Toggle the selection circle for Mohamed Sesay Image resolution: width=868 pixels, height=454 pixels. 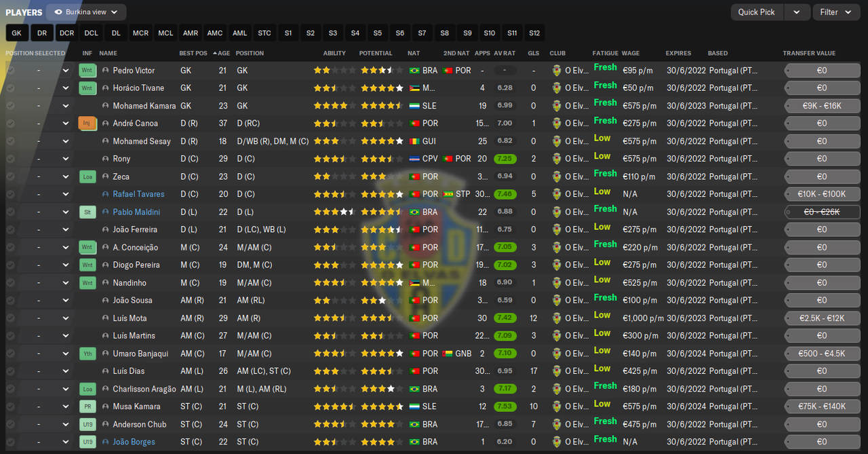pos(10,141)
